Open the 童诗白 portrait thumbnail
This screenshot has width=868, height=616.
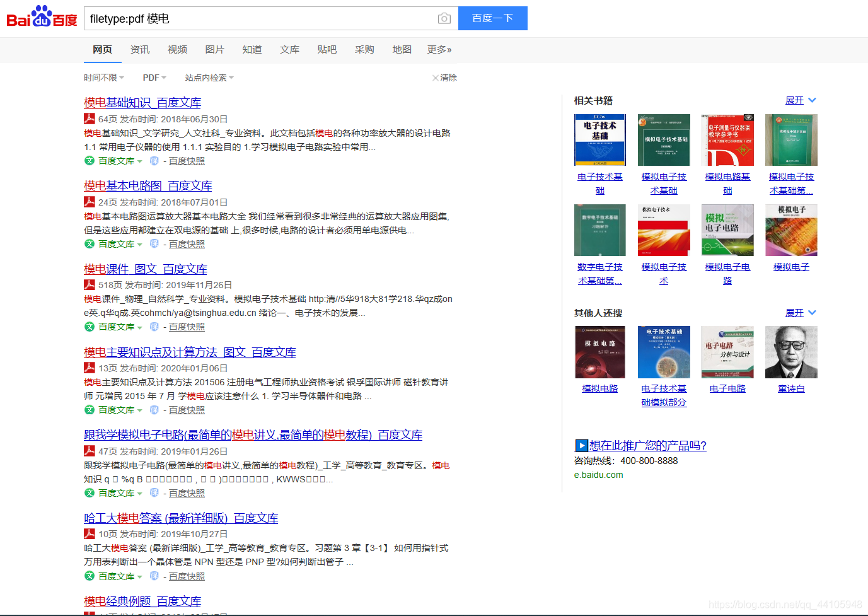(x=791, y=352)
